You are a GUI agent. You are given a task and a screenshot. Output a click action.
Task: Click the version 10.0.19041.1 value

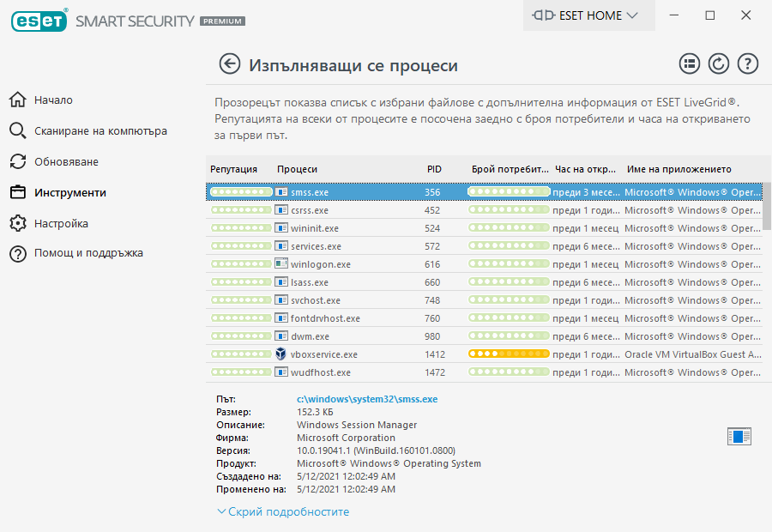coord(377,450)
